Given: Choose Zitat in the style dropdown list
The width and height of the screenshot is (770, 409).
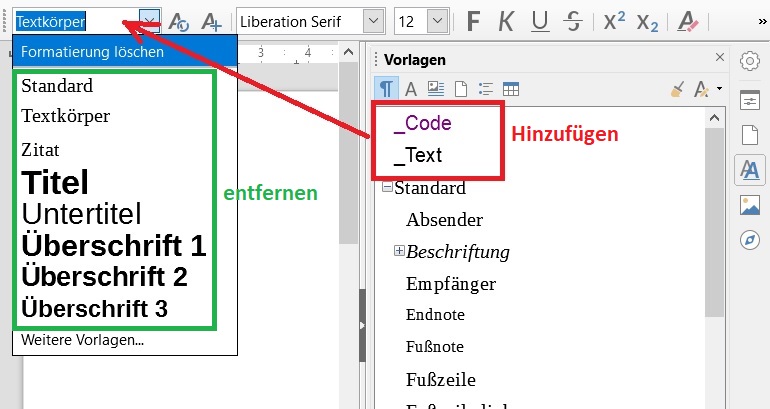Looking at the screenshot, I should 40,150.
